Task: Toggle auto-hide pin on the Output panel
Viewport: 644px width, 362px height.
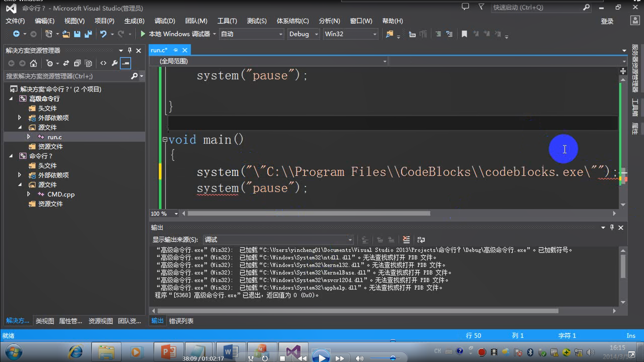Action: coord(612,227)
